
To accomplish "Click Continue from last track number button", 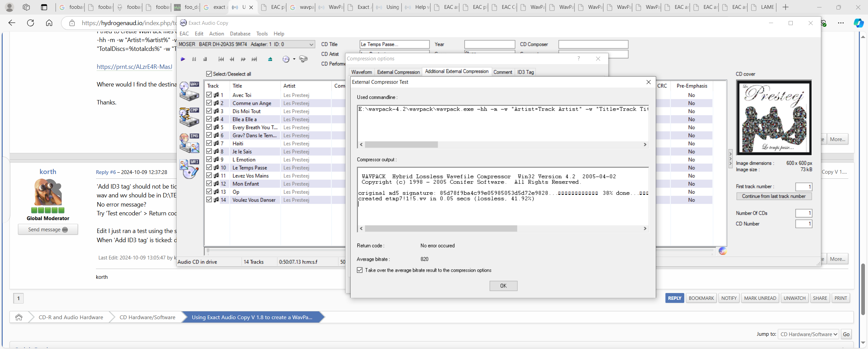I will pos(774,196).
